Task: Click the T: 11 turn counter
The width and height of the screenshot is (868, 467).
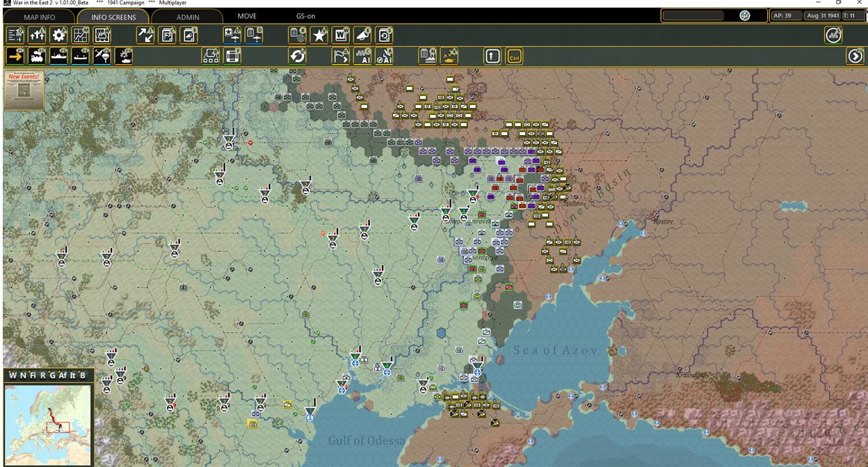Action: pyautogui.click(x=852, y=15)
